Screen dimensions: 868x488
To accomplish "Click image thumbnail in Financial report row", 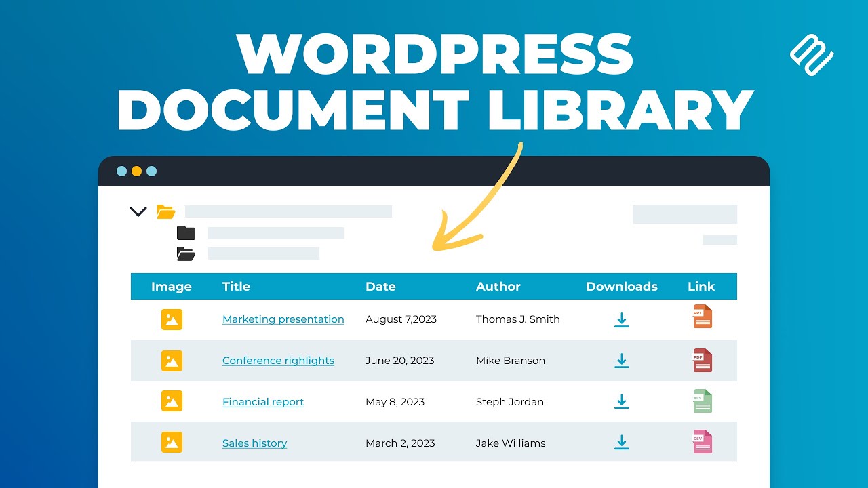I will pos(172,401).
